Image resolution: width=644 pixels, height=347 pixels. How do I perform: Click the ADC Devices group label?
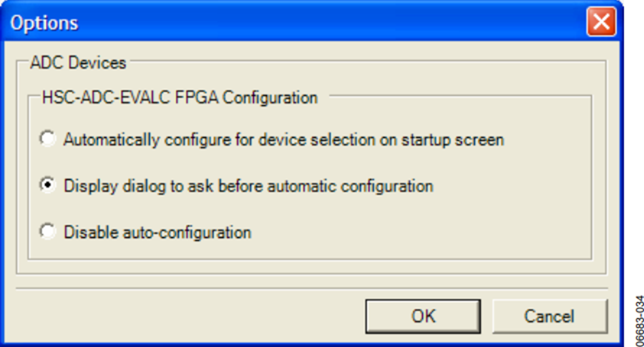(x=78, y=63)
